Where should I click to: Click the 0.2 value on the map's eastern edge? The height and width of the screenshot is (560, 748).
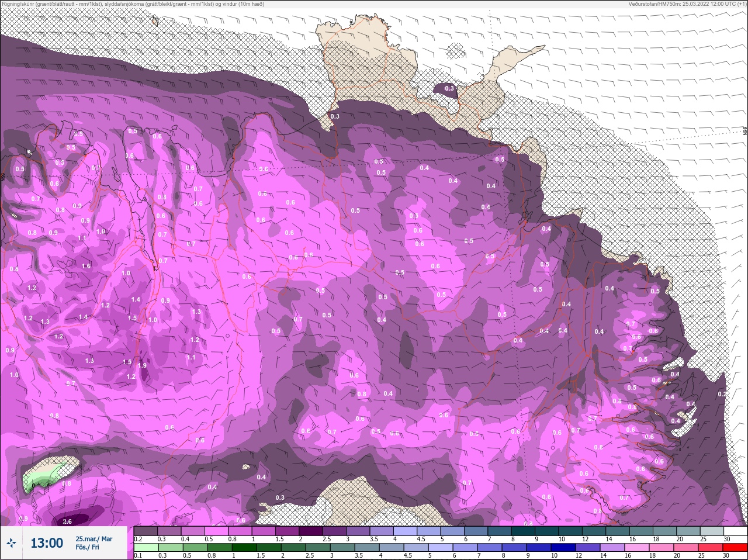(722, 394)
